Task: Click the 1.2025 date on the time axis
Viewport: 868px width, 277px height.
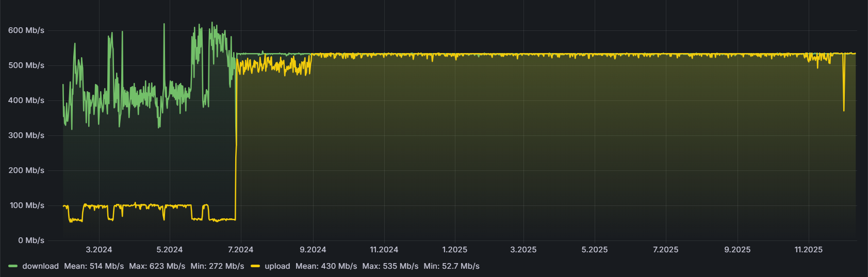Action: pos(454,250)
